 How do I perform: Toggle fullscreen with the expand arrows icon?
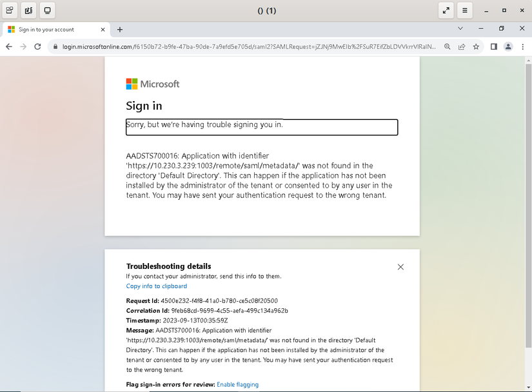(x=446, y=10)
